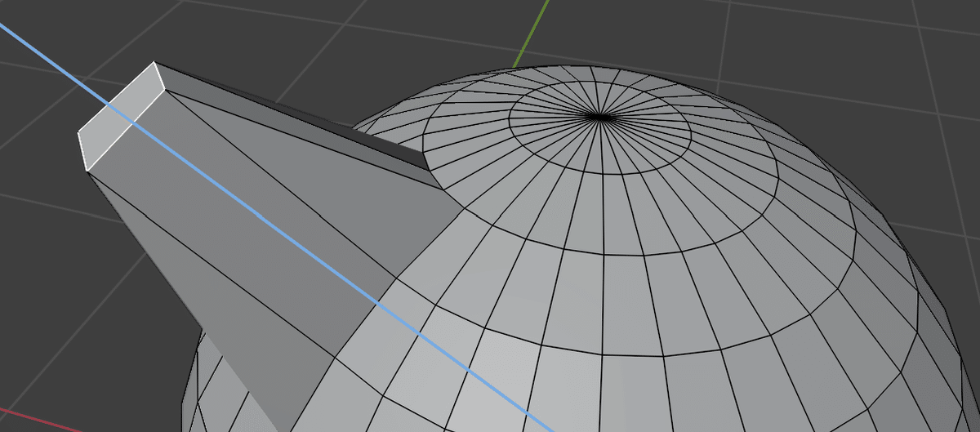980x432 pixels.
Task: Select the white-outlined end face of the extrusion
Action: coord(121,116)
